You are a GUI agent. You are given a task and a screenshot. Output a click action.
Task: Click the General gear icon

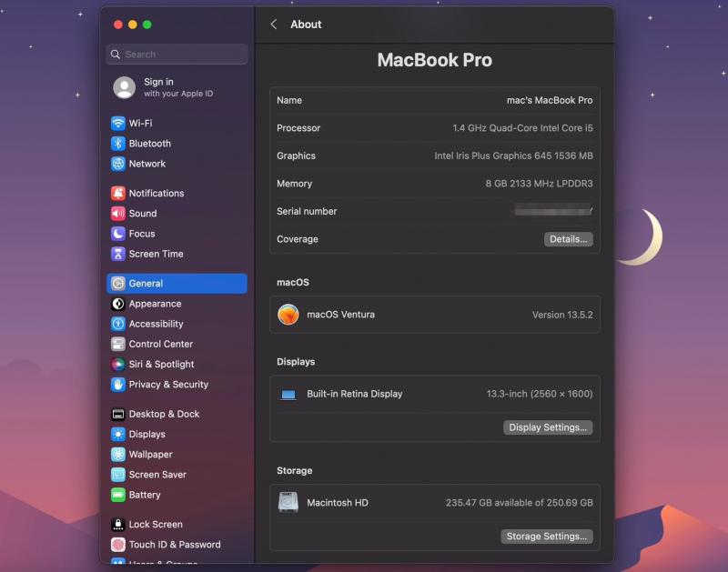tap(118, 283)
